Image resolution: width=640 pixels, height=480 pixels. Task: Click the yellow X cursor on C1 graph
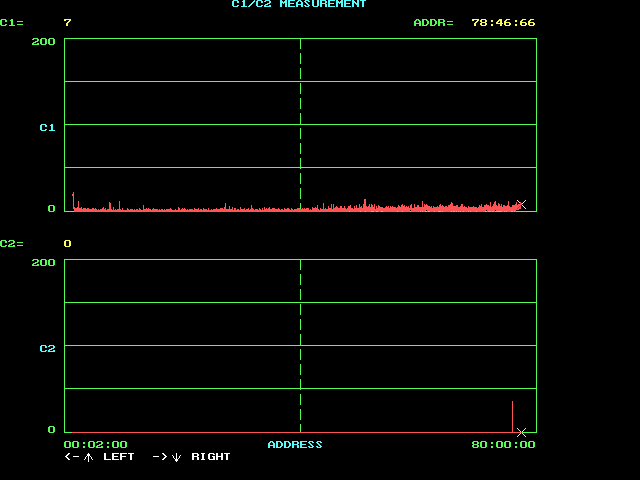tap(521, 204)
